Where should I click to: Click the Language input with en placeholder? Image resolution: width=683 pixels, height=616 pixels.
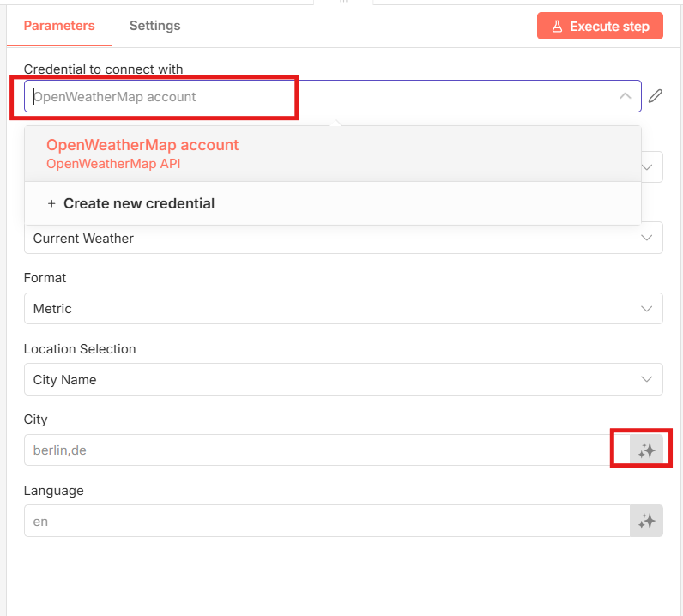coord(327,521)
